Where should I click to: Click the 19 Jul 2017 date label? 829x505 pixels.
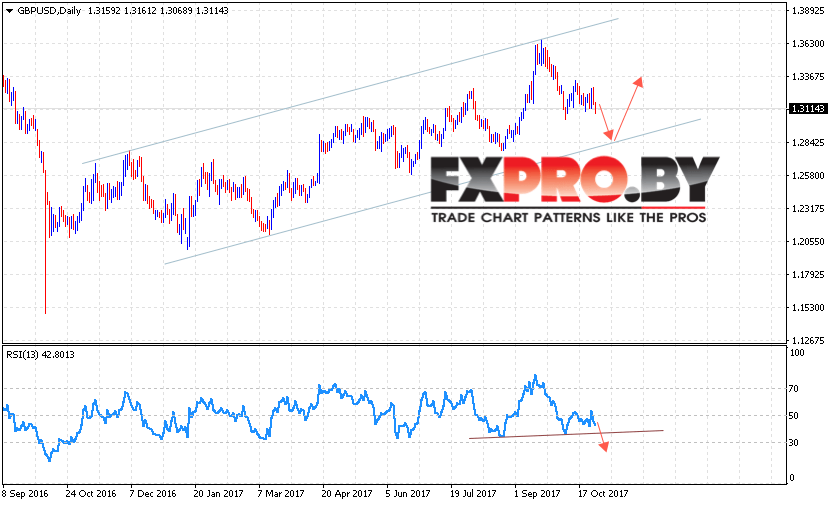473,494
